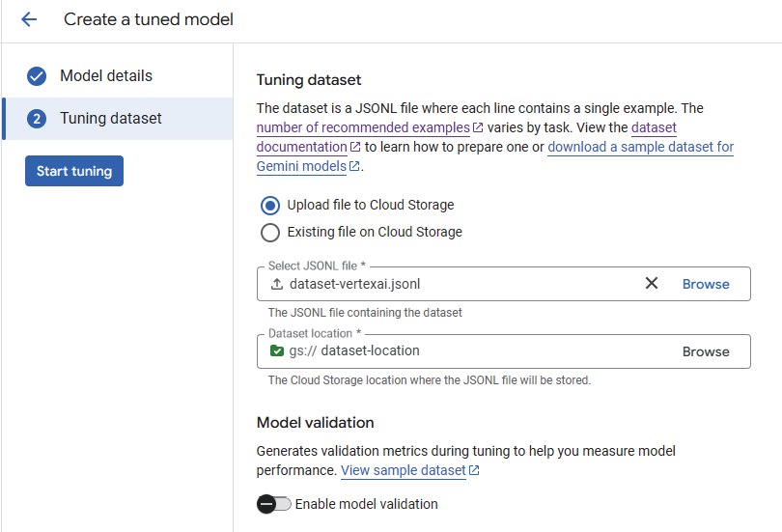The height and width of the screenshot is (532, 782).
Task: Click the green bucket folder icon
Action: click(x=277, y=351)
